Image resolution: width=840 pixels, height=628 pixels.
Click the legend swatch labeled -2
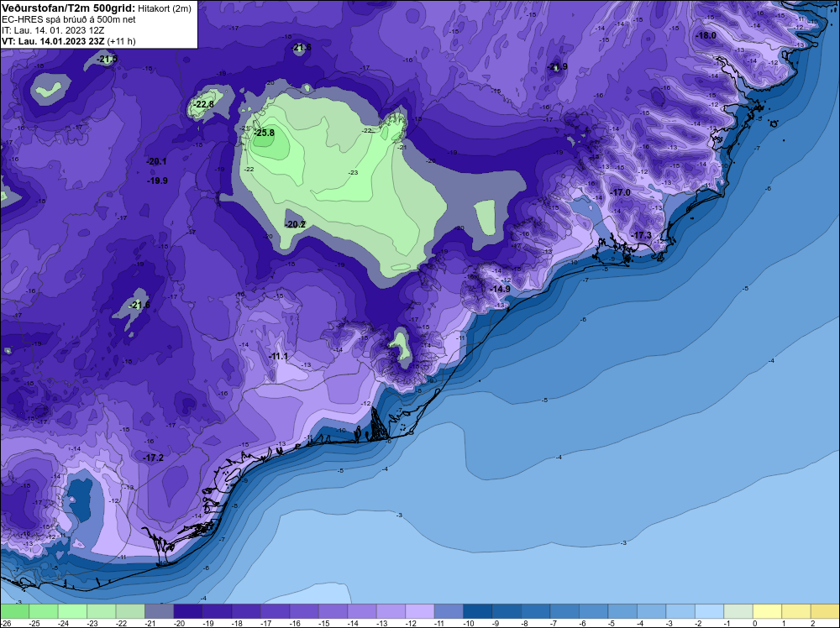[x=709, y=611]
